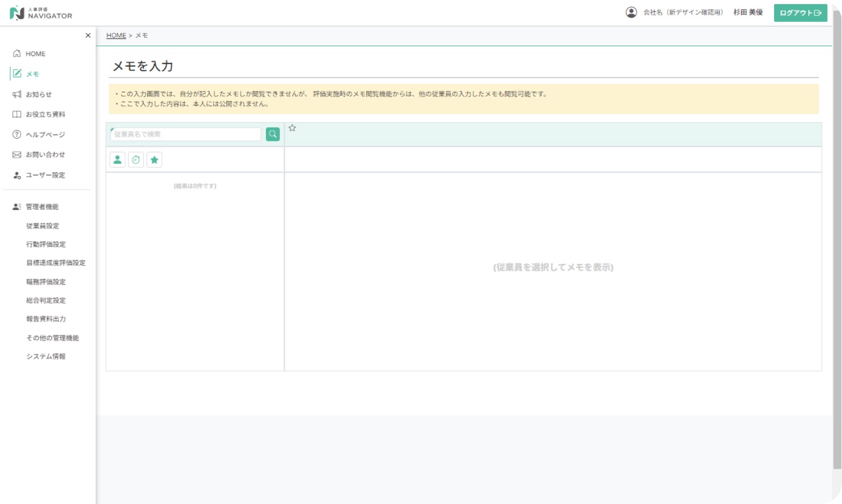The width and height of the screenshot is (842, 504).
Task: Toggle the outline star in memo header
Action: click(x=292, y=128)
